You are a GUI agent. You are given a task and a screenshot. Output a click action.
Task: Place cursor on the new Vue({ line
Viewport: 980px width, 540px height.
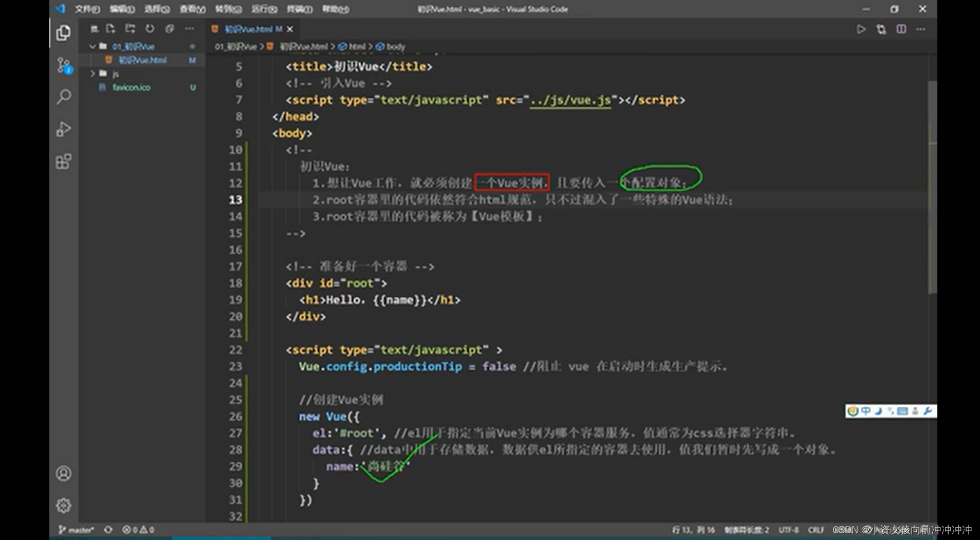pyautogui.click(x=329, y=416)
